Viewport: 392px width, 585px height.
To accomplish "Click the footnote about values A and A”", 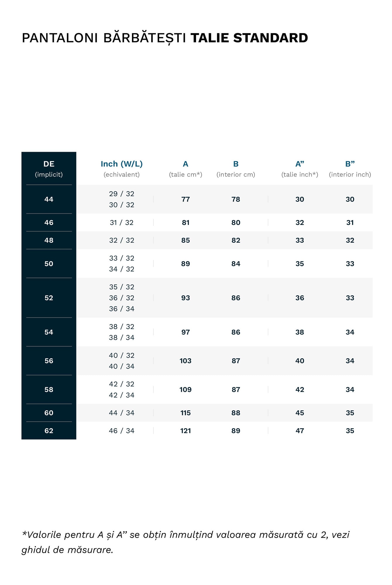I will [185, 542].
